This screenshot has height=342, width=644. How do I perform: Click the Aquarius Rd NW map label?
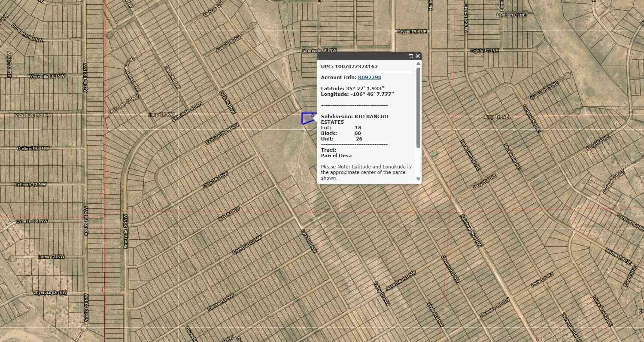[401, 280]
